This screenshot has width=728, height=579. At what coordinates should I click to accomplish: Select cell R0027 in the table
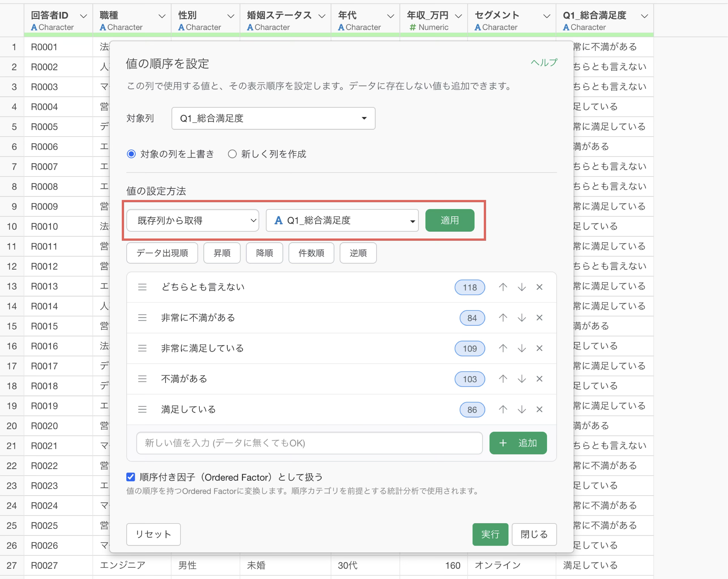[58, 565]
